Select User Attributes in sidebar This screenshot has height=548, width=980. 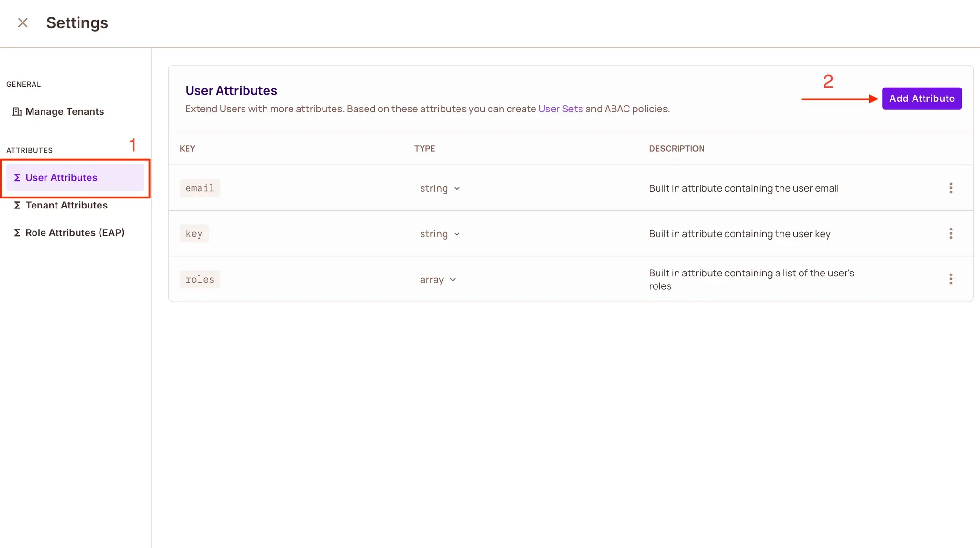(x=61, y=177)
